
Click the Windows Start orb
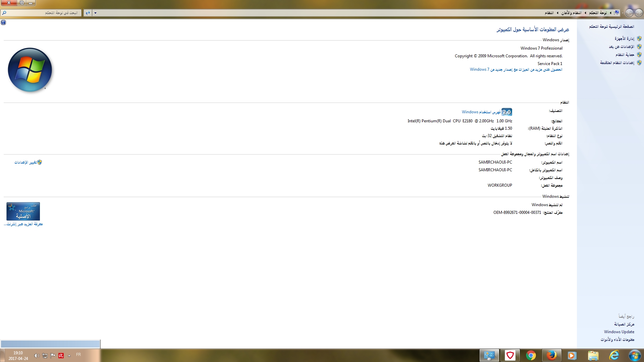coord(635,355)
